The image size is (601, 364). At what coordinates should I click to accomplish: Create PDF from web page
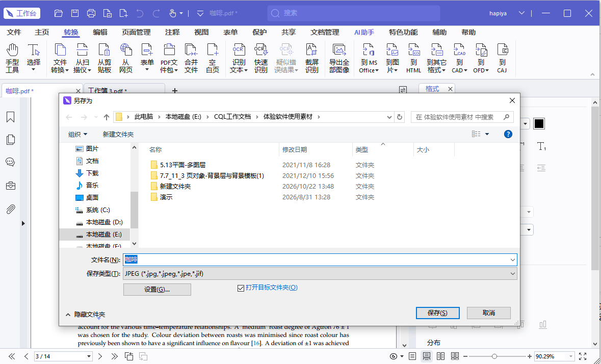(126, 58)
